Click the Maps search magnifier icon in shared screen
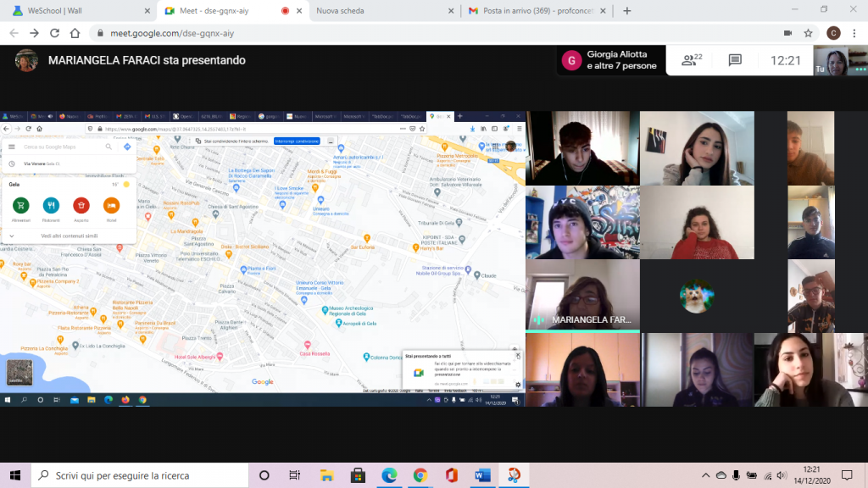 (108, 147)
